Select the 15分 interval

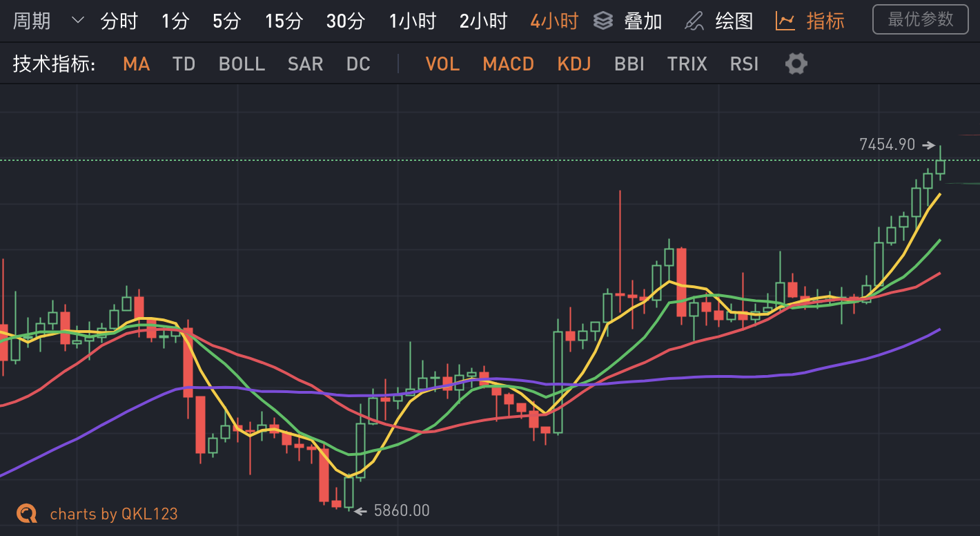[x=284, y=21]
